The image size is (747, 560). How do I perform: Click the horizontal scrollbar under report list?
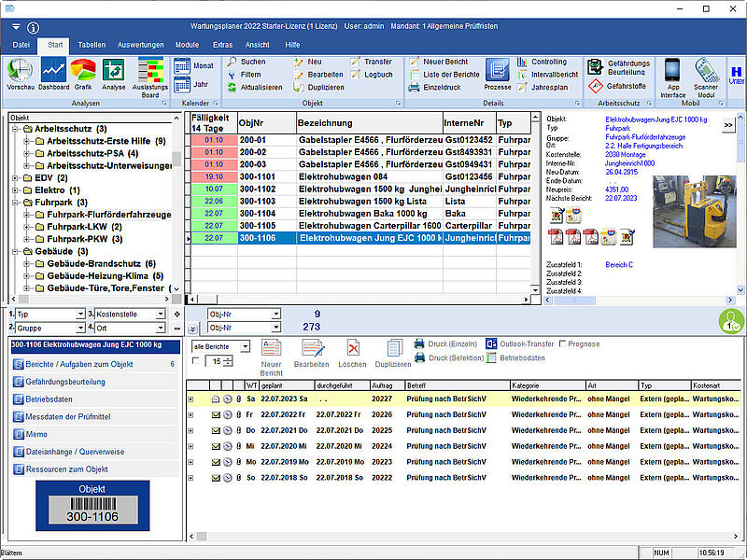pyautogui.click(x=463, y=536)
